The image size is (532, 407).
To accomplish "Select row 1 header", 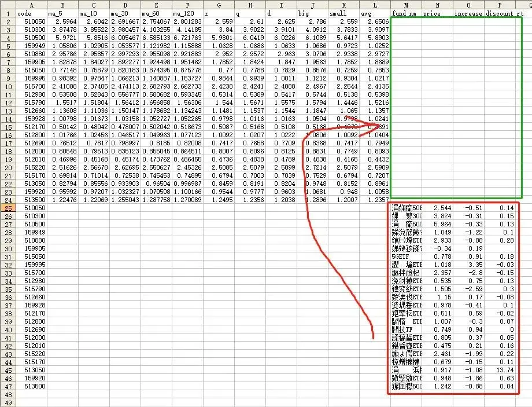I will click(x=8, y=13).
